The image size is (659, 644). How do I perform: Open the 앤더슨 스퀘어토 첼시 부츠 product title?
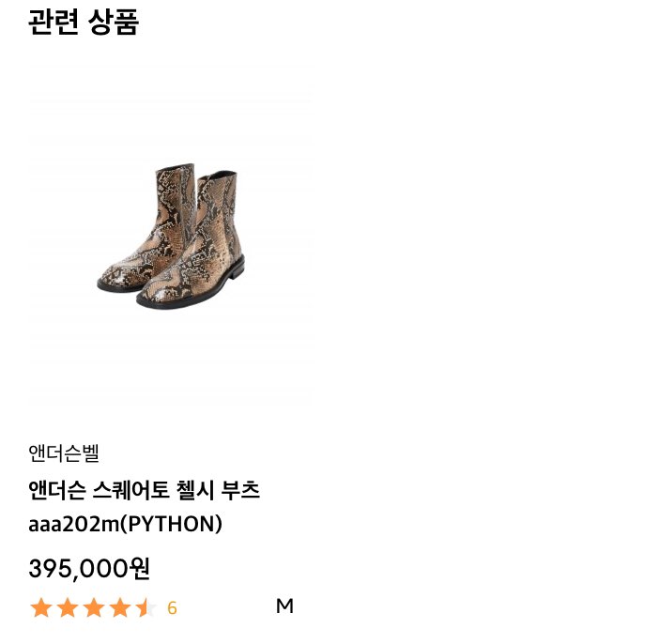tap(145, 490)
